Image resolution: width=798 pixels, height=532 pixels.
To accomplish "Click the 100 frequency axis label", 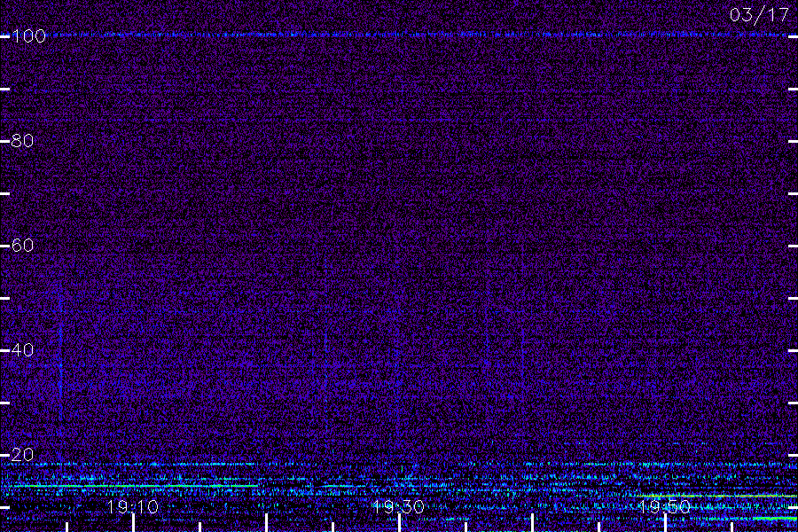I will point(28,36).
